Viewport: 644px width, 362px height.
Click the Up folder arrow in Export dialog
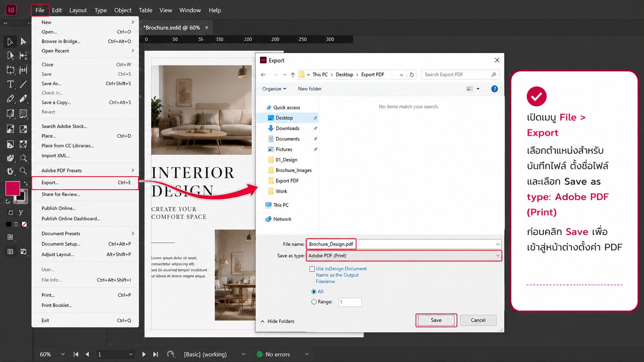(x=293, y=75)
